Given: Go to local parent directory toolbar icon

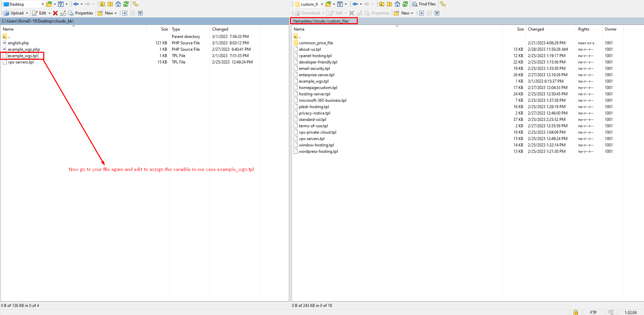Looking at the screenshot, I should (103, 4).
